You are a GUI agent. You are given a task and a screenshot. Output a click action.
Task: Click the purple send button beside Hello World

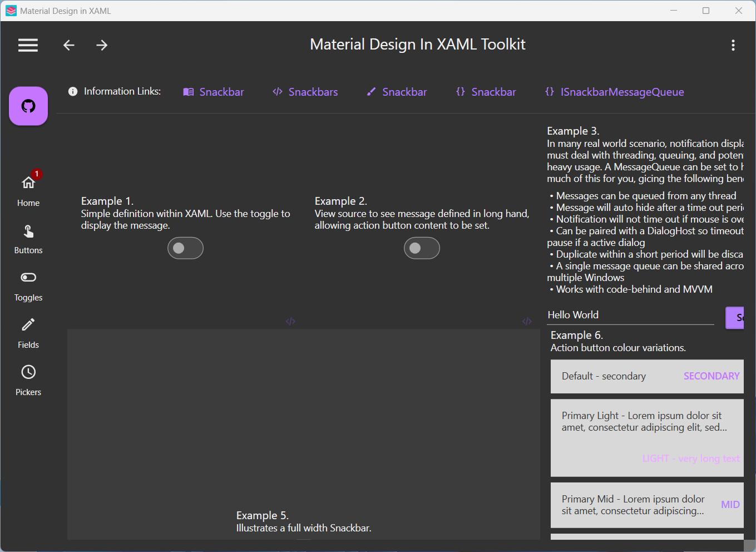735,318
